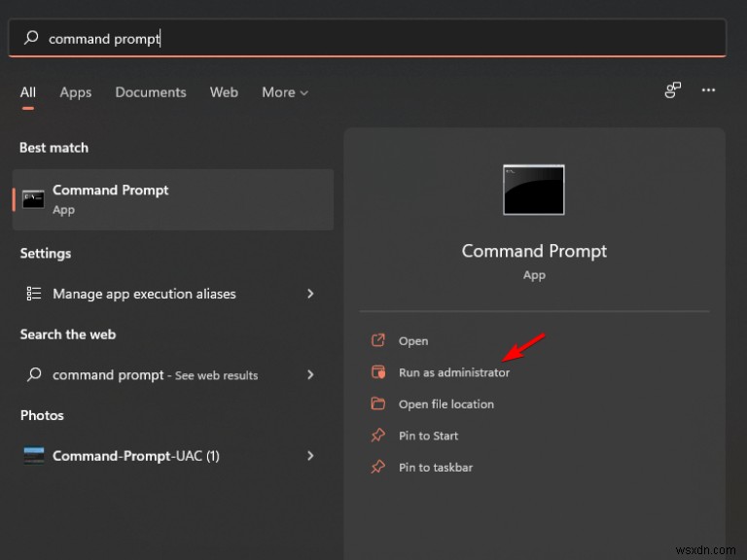Image resolution: width=747 pixels, height=560 pixels.
Task: Open the three-dot more options menu
Action: click(x=708, y=90)
